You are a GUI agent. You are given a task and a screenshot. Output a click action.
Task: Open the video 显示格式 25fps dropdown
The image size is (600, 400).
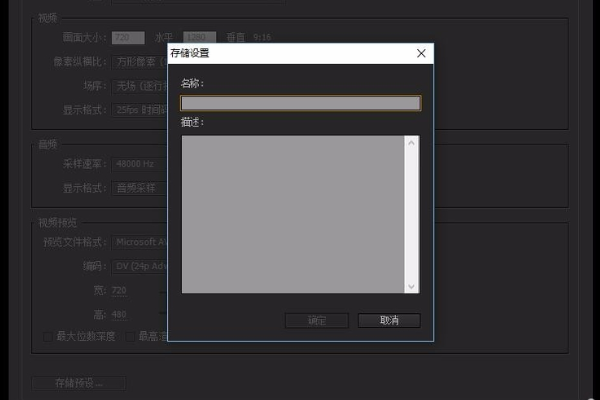(140, 110)
